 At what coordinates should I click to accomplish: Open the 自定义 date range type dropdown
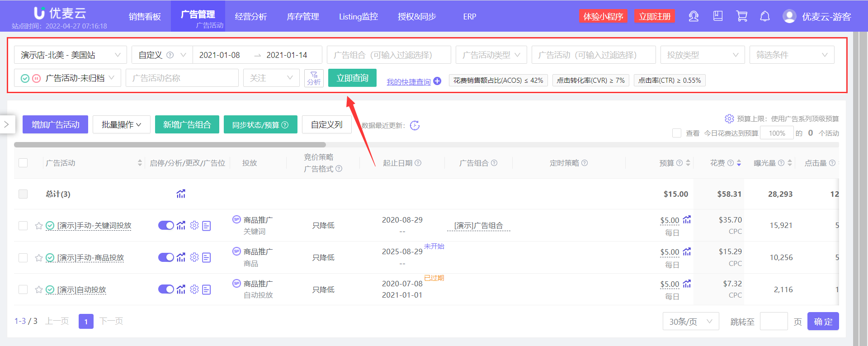click(x=162, y=55)
